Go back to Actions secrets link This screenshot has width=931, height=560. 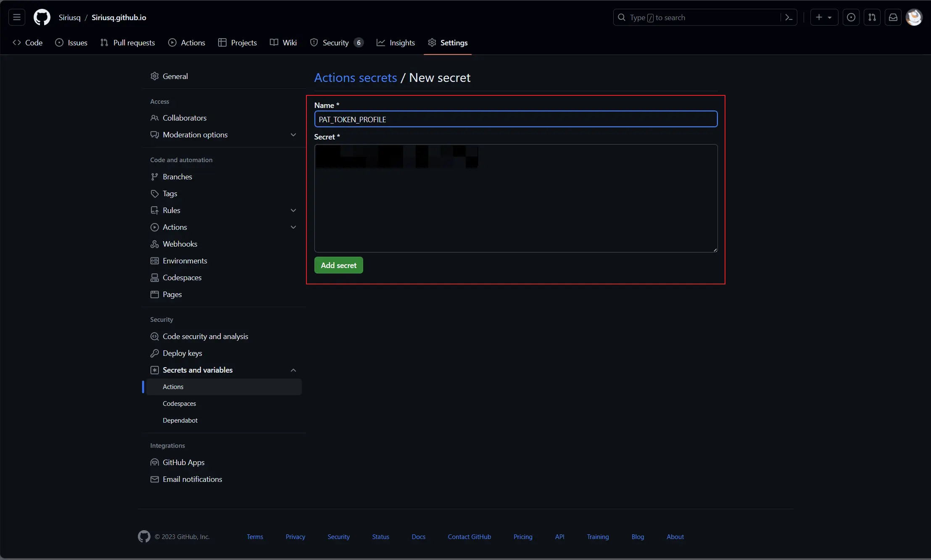pyautogui.click(x=356, y=78)
